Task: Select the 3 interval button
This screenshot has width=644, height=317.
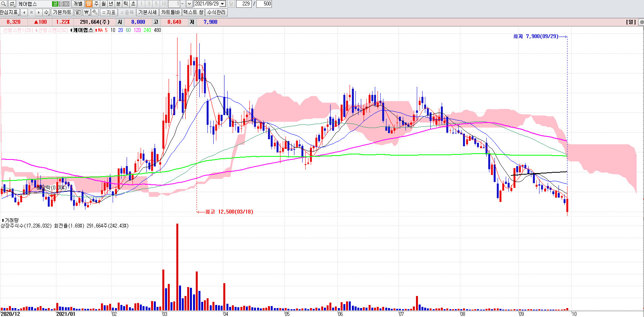Action: [x=149, y=4]
